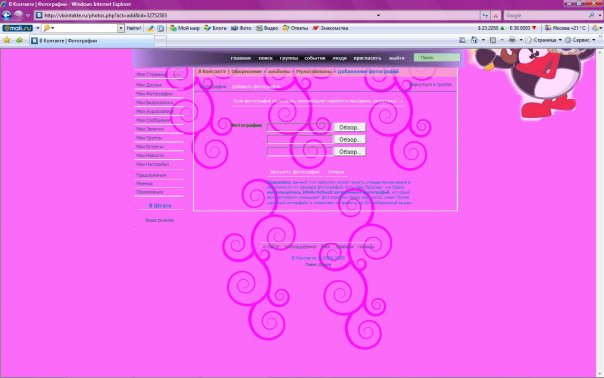The width and height of the screenshot is (604, 378).
Task: Open the Сервис menu
Action: coord(580,40)
